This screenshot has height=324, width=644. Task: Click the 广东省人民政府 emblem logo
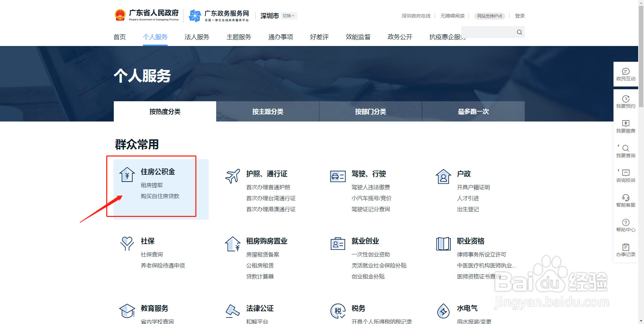pos(120,15)
